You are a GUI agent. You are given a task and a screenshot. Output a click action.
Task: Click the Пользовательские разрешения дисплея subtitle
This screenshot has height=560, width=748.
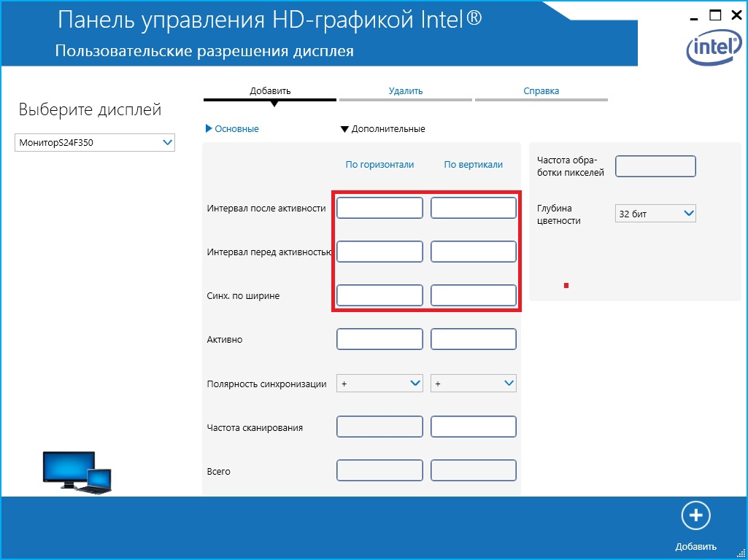pos(204,51)
